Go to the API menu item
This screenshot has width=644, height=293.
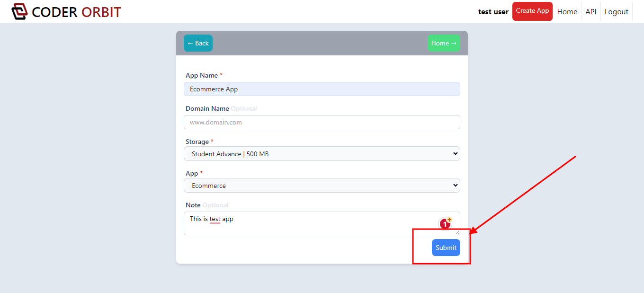click(x=590, y=12)
